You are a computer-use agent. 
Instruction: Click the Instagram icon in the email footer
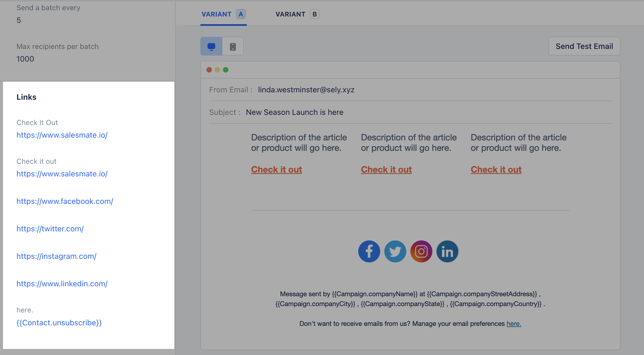(x=421, y=251)
